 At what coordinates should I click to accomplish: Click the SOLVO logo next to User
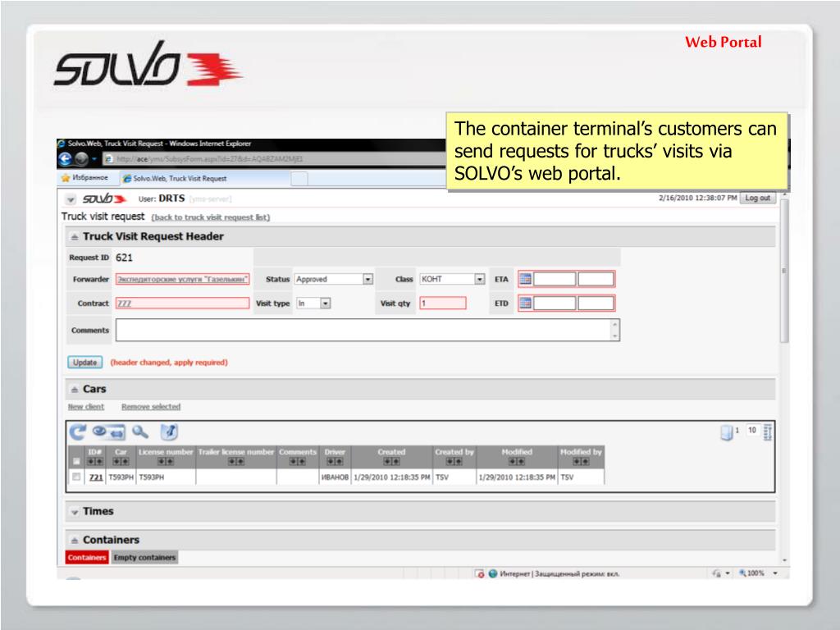(104, 199)
